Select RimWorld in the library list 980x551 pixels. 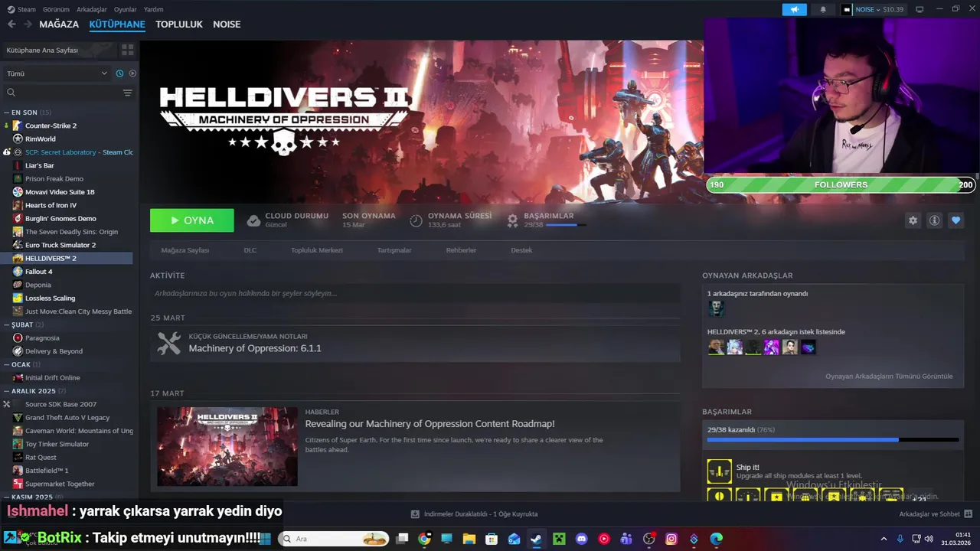click(41, 139)
